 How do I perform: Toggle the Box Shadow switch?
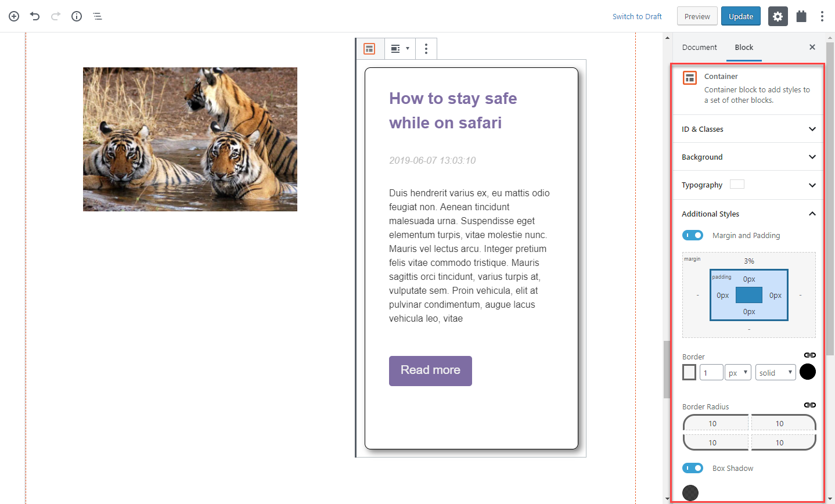point(693,468)
